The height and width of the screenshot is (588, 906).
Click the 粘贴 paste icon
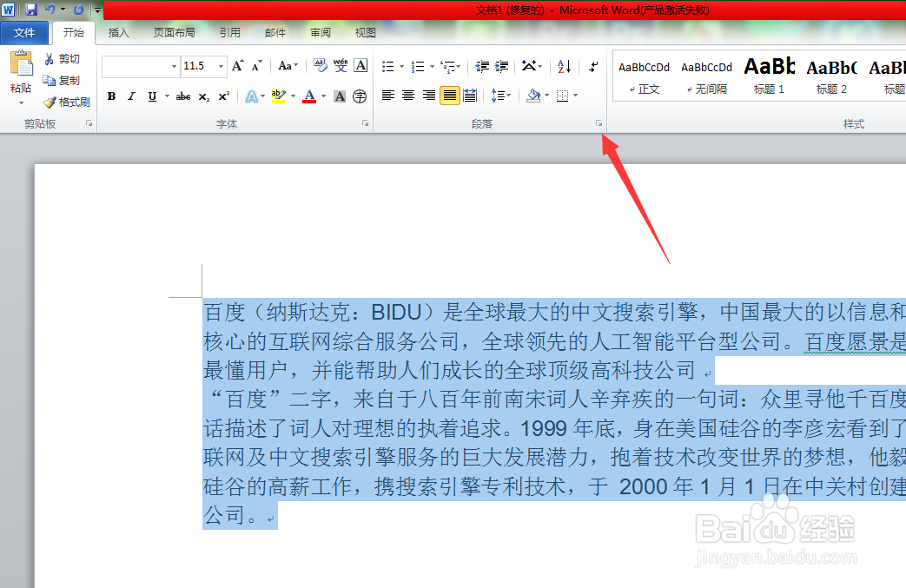pos(22,63)
